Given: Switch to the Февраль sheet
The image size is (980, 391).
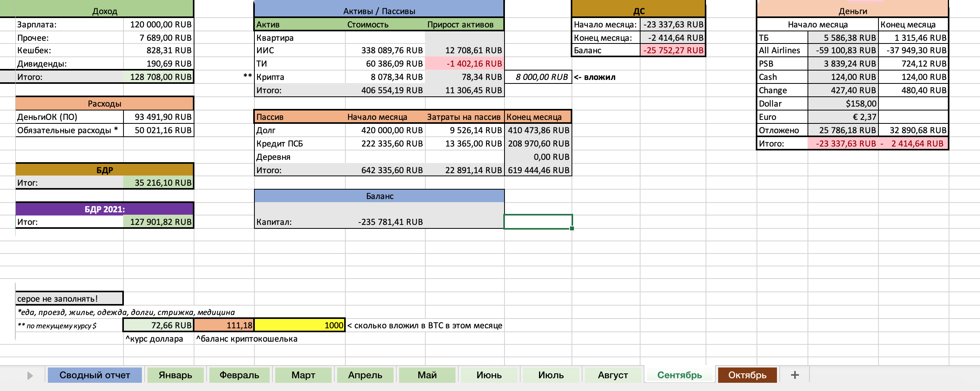Looking at the screenshot, I should pyautogui.click(x=239, y=375).
